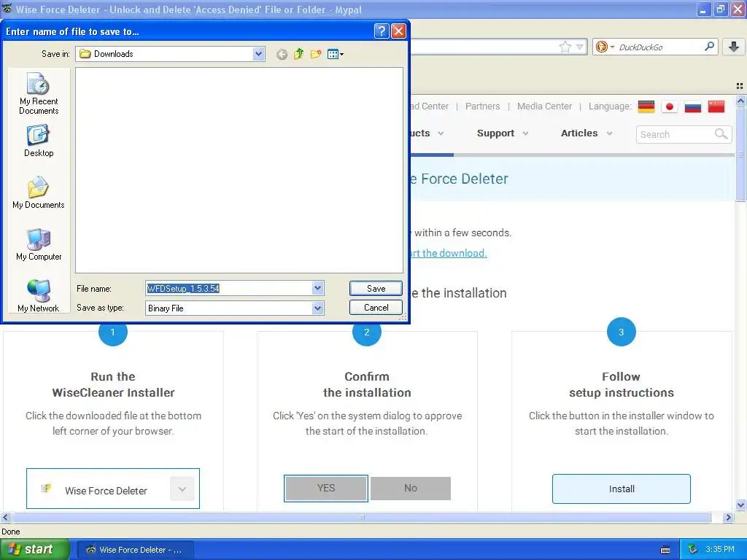Go to Desktop in places bar
The height and width of the screenshot is (560, 747).
[x=39, y=141]
